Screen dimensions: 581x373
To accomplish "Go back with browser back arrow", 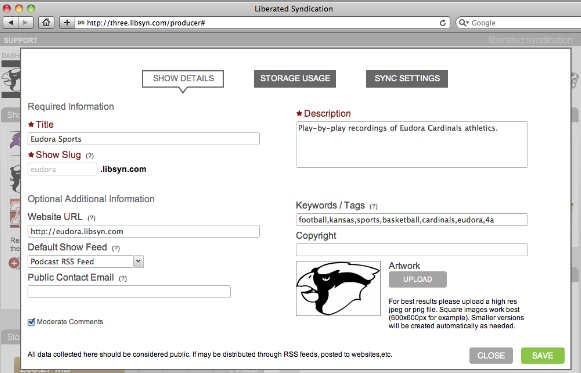I will [10, 23].
